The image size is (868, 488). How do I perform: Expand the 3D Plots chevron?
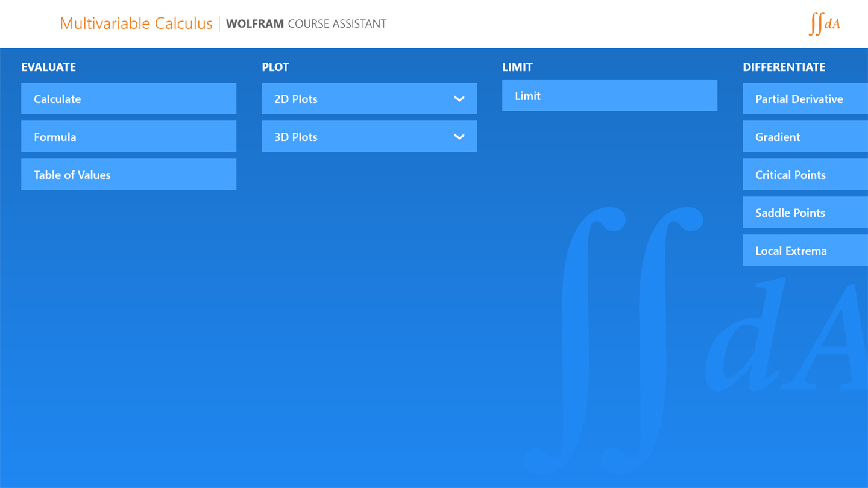459,137
